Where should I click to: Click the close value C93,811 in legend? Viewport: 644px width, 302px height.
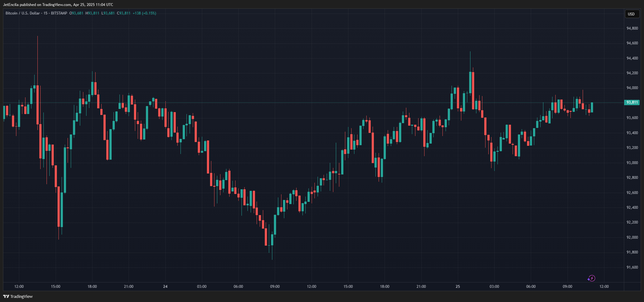pyautogui.click(x=124, y=13)
